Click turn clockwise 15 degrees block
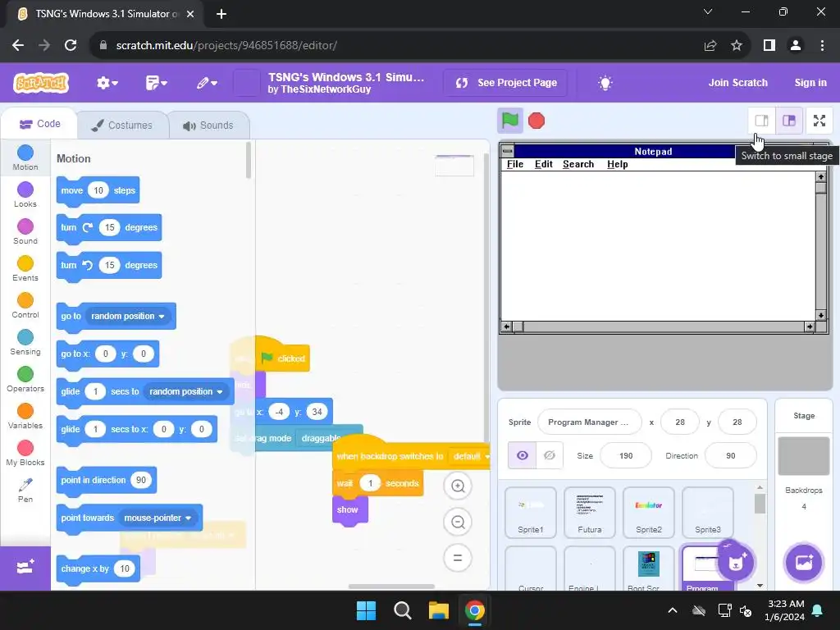The width and height of the screenshot is (840, 630). tap(109, 228)
